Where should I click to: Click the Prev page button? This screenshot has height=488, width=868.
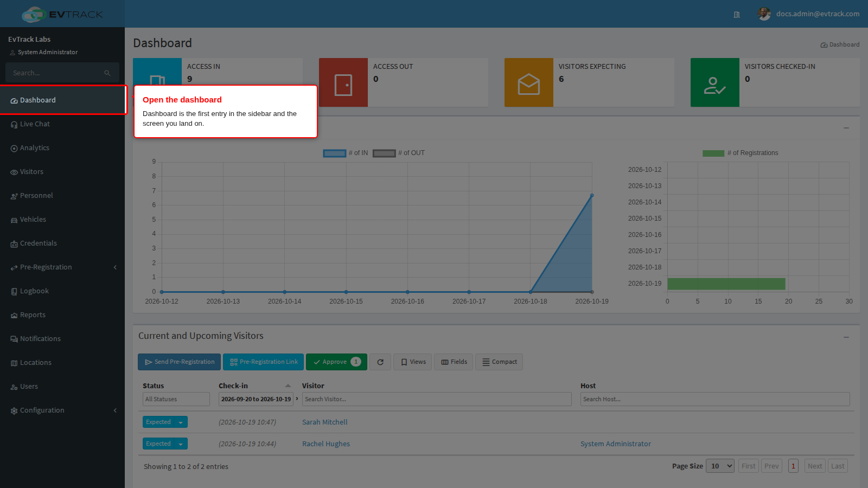click(x=771, y=466)
